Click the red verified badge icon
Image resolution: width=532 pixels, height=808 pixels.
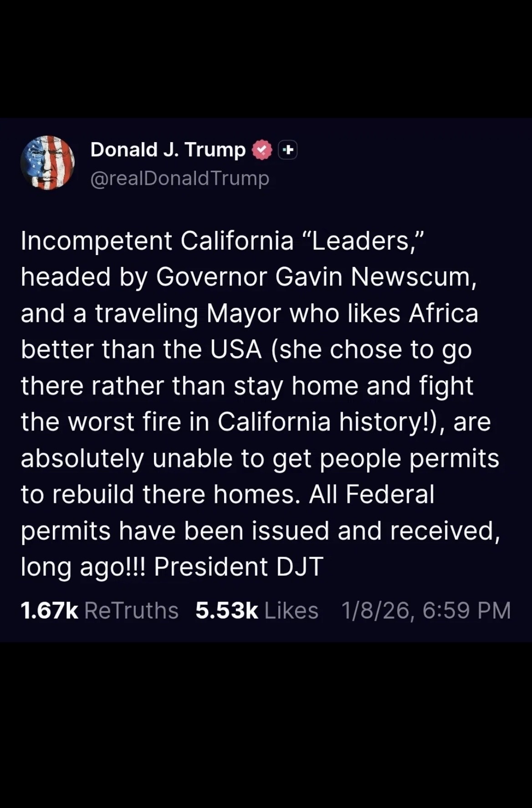tap(262, 150)
